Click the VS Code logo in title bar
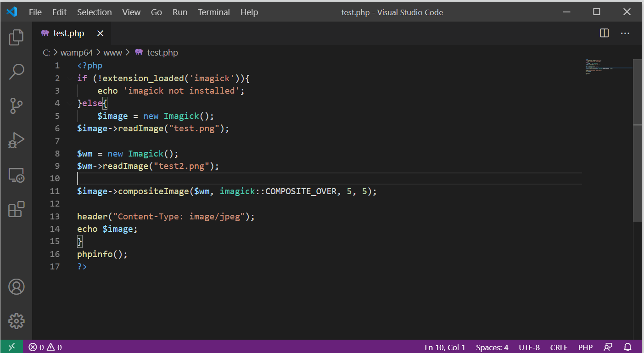Viewport: 644px width, 353px height. coord(12,12)
